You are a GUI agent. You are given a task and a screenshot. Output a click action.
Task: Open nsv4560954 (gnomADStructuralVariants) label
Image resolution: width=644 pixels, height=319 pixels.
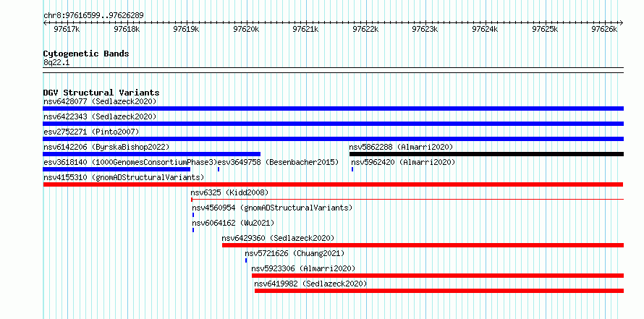(x=273, y=208)
